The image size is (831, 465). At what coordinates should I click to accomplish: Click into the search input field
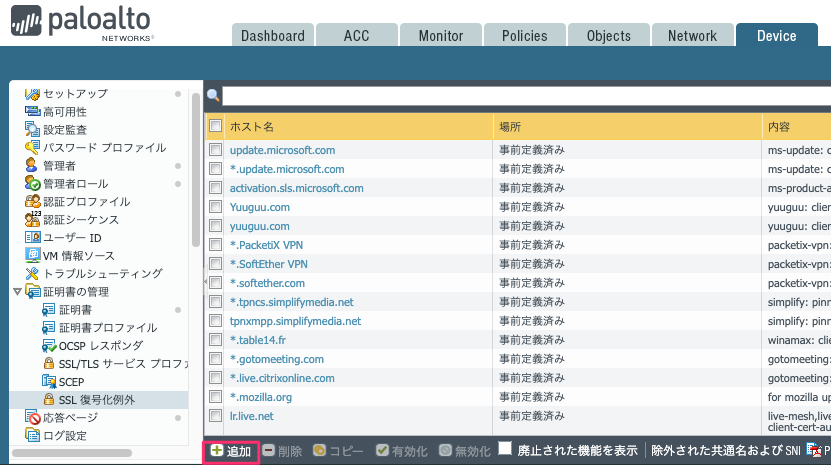point(526,95)
